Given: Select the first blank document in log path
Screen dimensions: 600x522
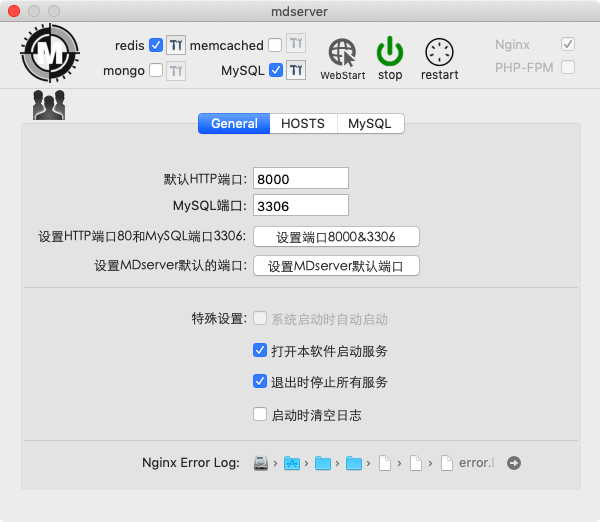Looking at the screenshot, I should pos(385,463).
